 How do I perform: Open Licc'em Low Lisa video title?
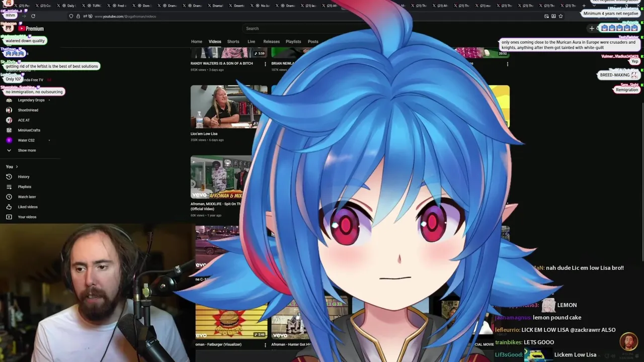[x=204, y=134]
